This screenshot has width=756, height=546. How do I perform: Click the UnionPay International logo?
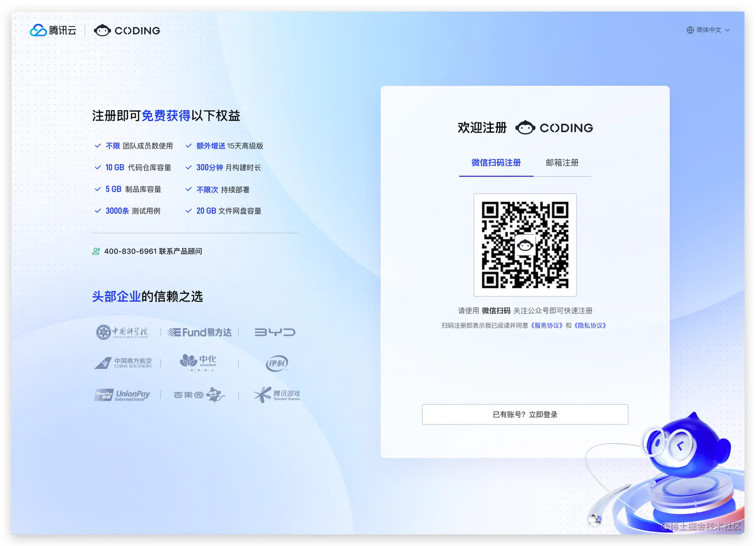122,395
